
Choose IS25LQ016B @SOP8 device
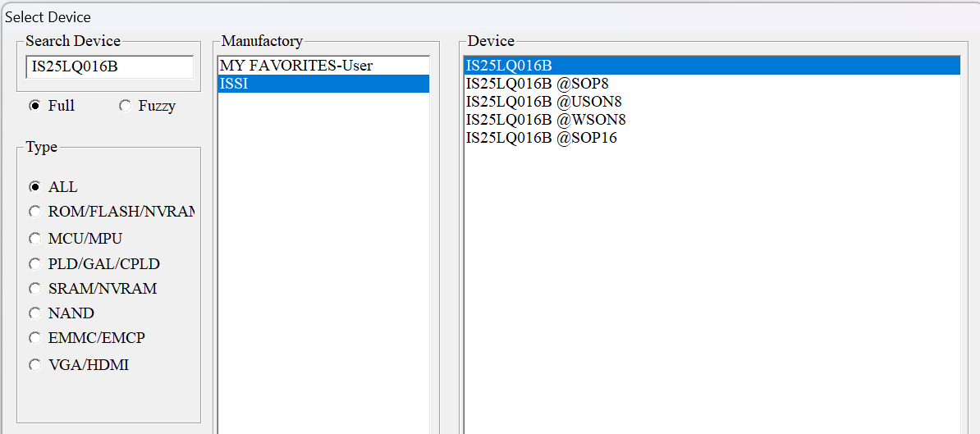(537, 84)
